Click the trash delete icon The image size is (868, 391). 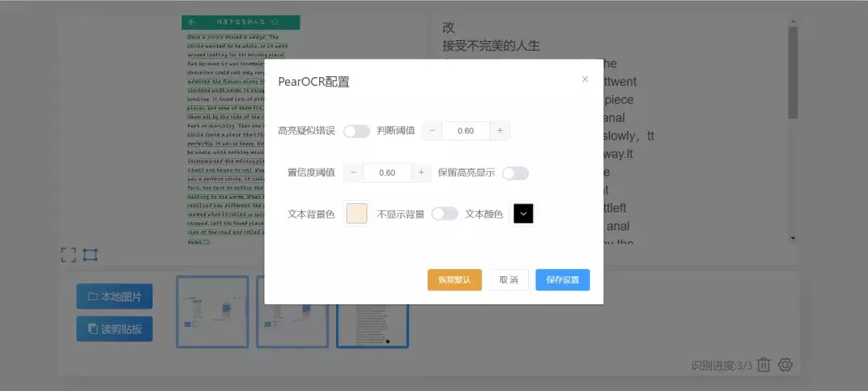(x=764, y=365)
